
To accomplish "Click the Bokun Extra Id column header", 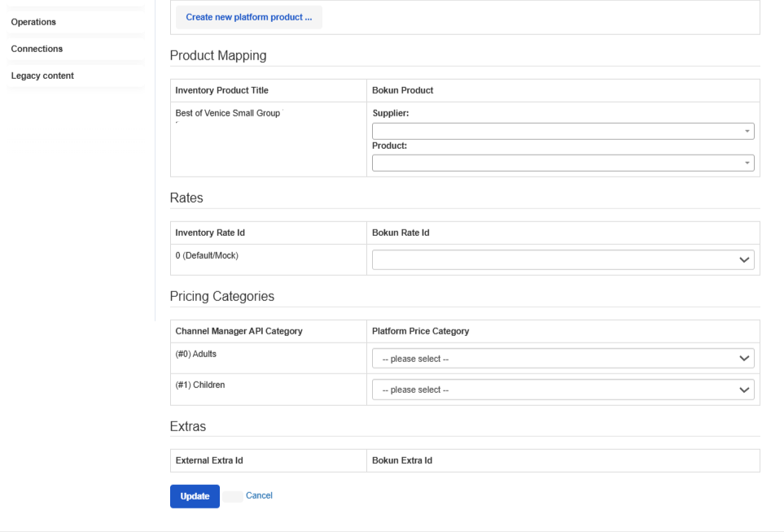I will tap(402, 460).
